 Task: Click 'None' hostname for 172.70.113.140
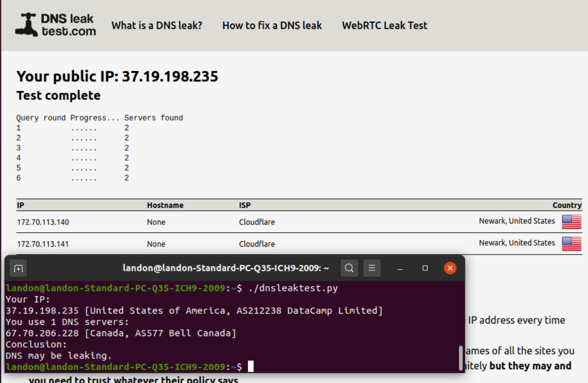156,222
